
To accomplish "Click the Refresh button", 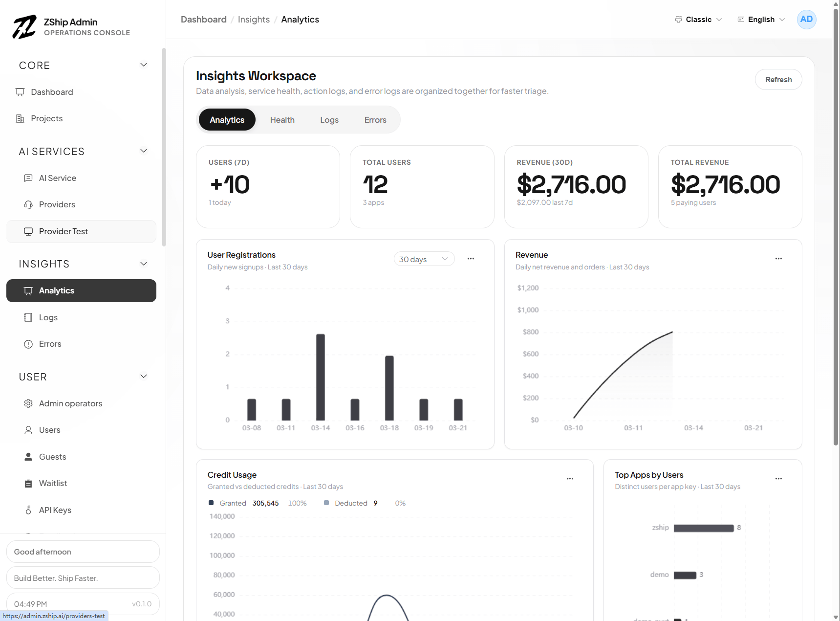I will coord(778,80).
